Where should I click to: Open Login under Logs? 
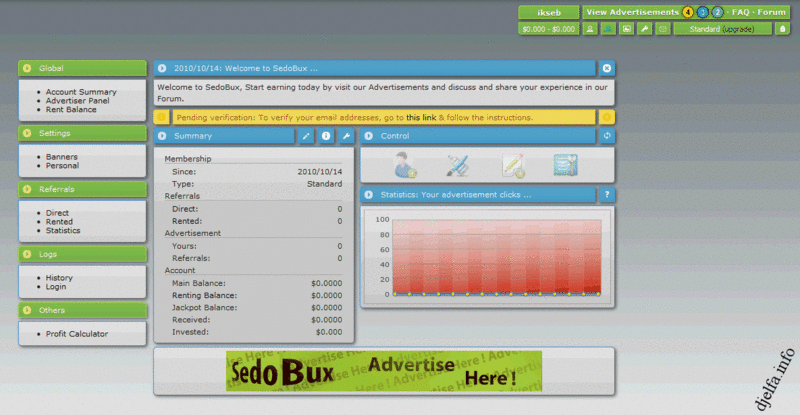pyautogui.click(x=56, y=286)
